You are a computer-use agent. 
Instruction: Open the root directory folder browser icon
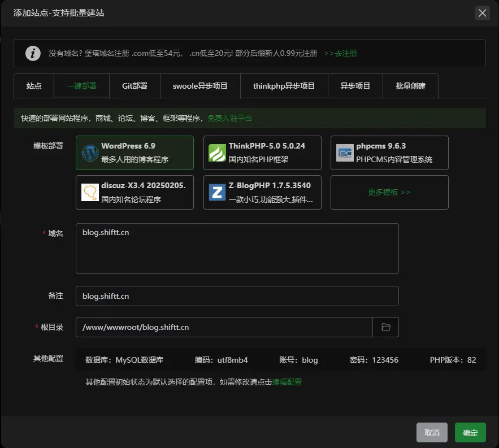(x=386, y=327)
